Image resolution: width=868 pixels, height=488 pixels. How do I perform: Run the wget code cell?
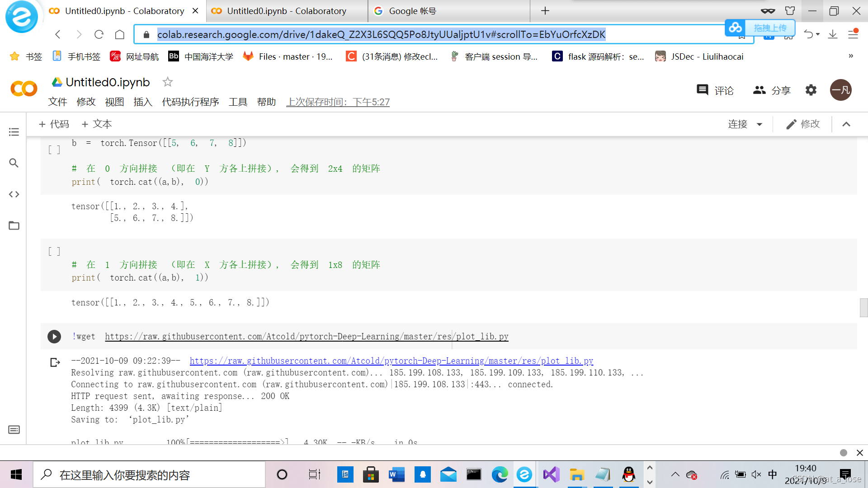(54, 337)
